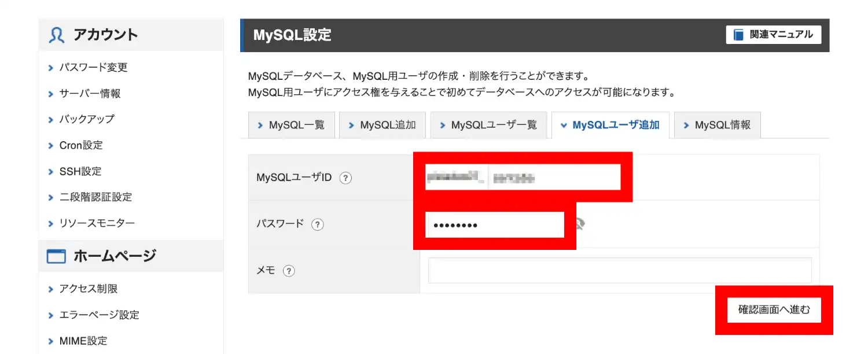Open the MySQL情報 tab

tap(718, 126)
